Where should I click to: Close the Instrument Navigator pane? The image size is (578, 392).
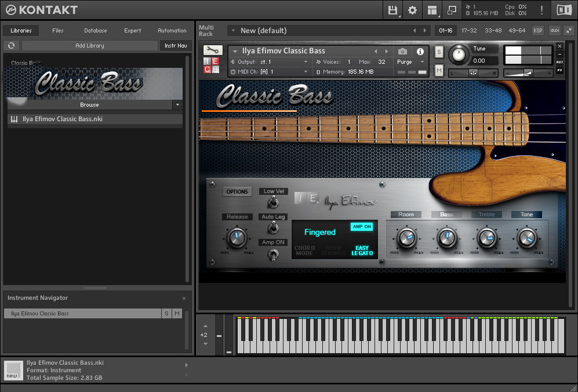(184, 298)
